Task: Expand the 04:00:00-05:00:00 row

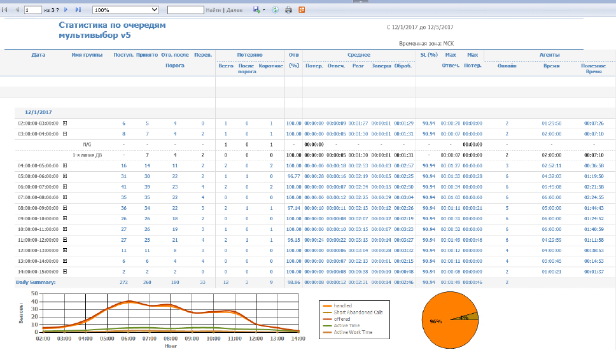Action: point(65,165)
